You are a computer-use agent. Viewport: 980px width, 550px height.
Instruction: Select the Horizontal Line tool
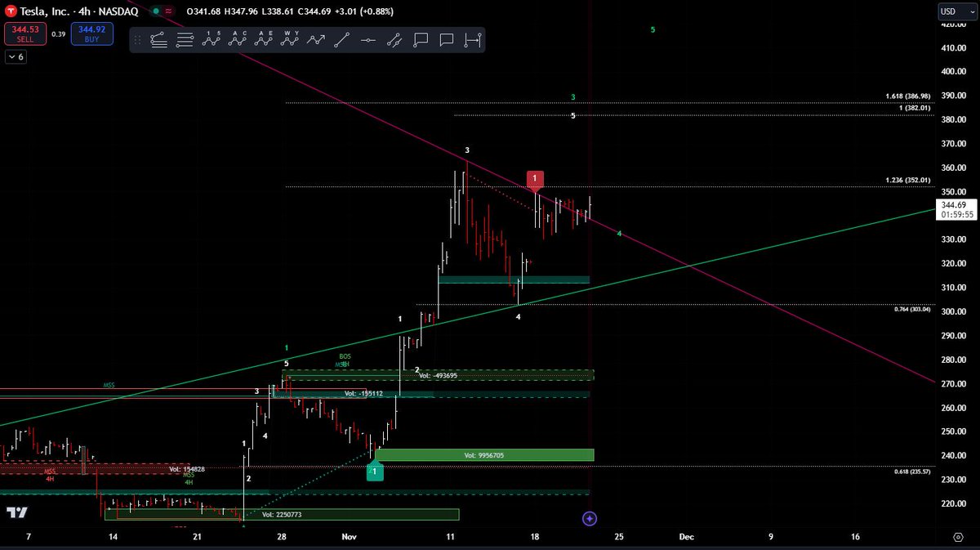coord(368,39)
